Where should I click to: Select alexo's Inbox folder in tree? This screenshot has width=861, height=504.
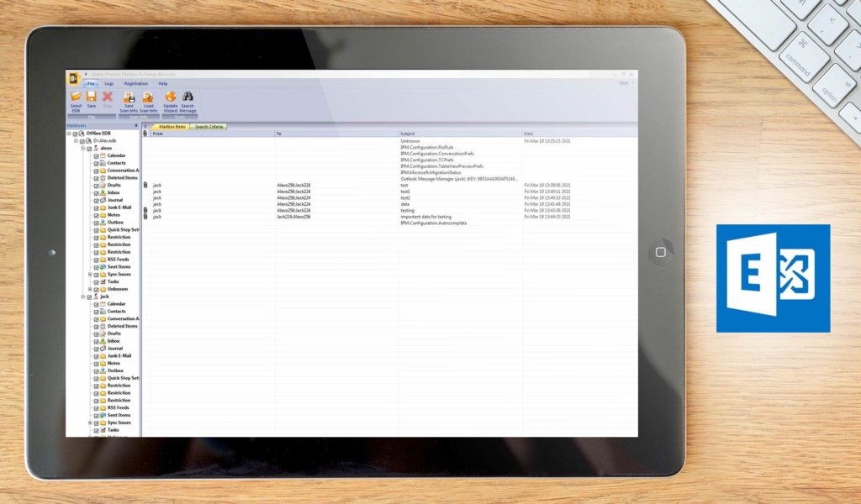click(x=114, y=193)
